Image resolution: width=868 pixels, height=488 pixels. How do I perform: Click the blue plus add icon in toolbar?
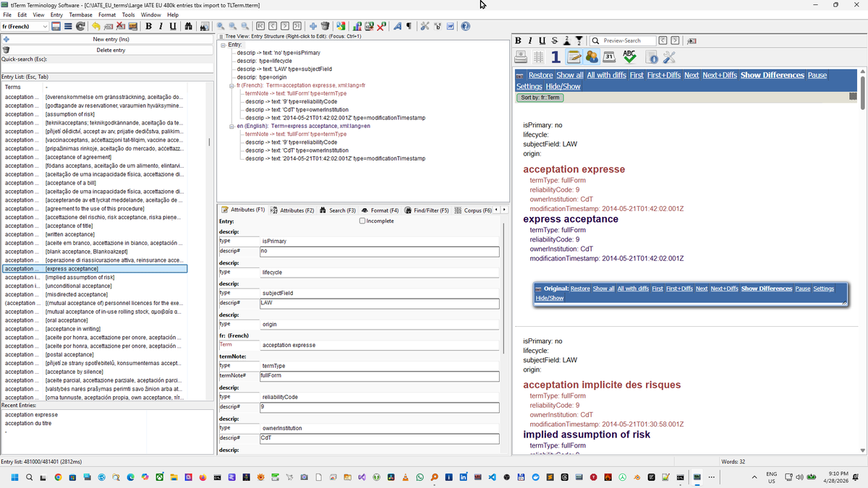pos(312,27)
